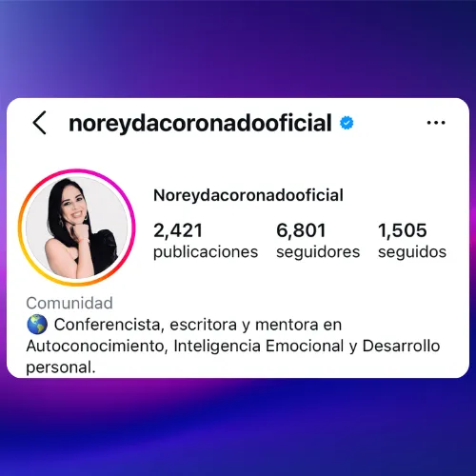
Task: Open the three-dot more options menu
Action: (x=436, y=123)
